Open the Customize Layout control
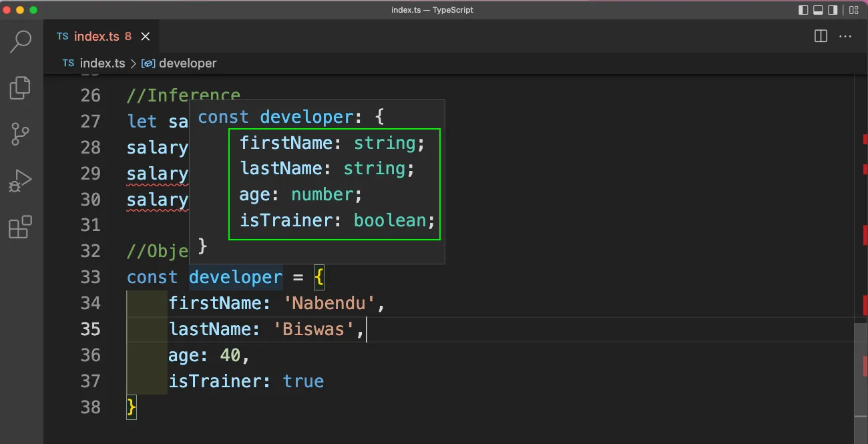The image size is (868, 444). [x=853, y=10]
